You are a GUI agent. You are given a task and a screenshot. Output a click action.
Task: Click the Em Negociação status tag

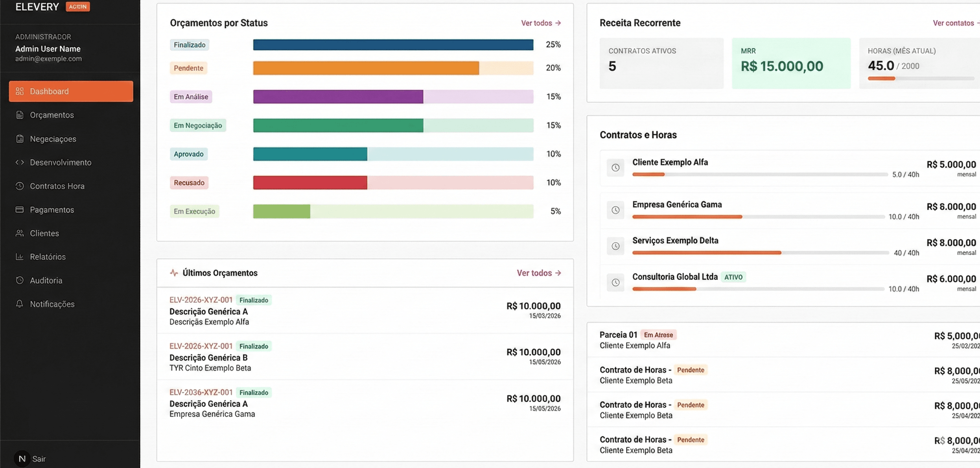198,125
